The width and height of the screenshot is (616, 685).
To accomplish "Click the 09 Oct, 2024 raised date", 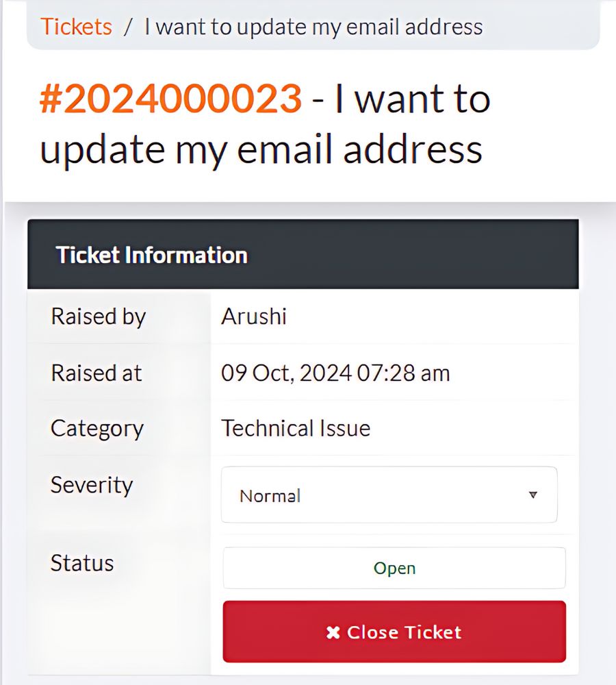I will (285, 373).
